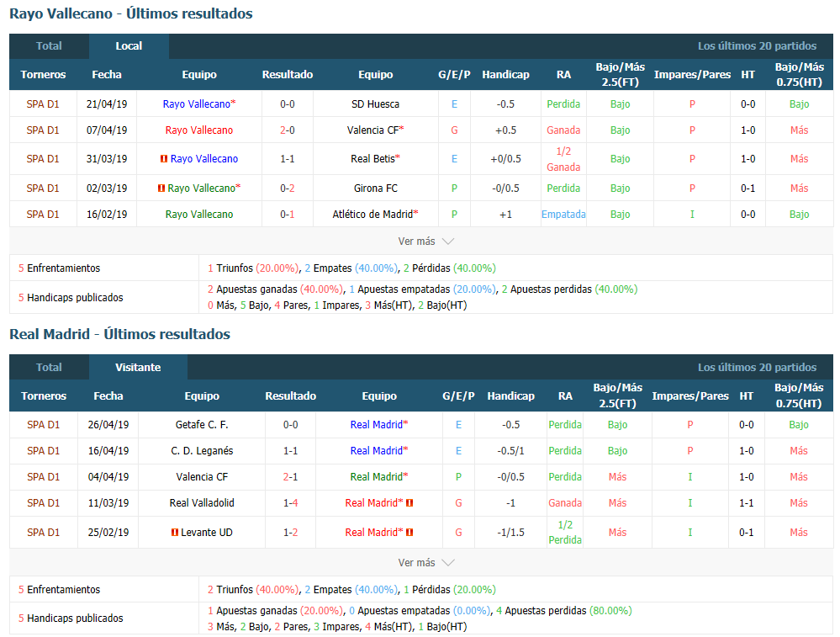Click the Empatada result in the Atlético row
840x637 pixels.
tap(563, 215)
